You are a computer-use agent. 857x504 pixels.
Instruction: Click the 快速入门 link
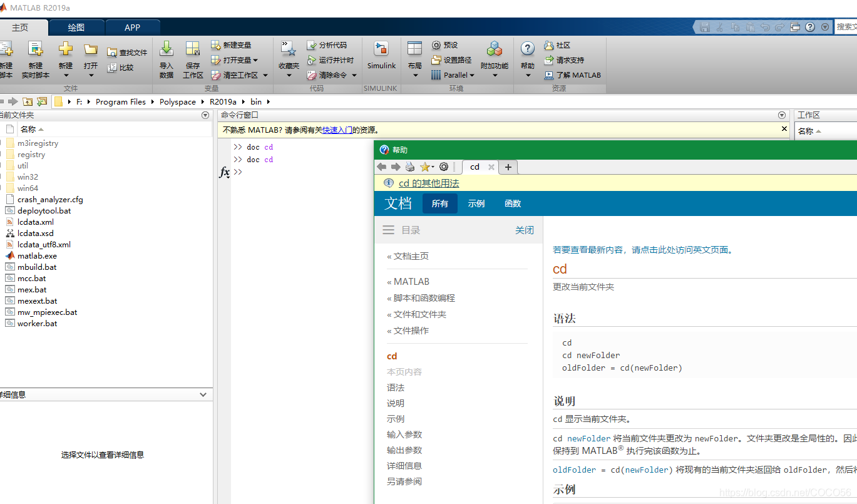337,130
